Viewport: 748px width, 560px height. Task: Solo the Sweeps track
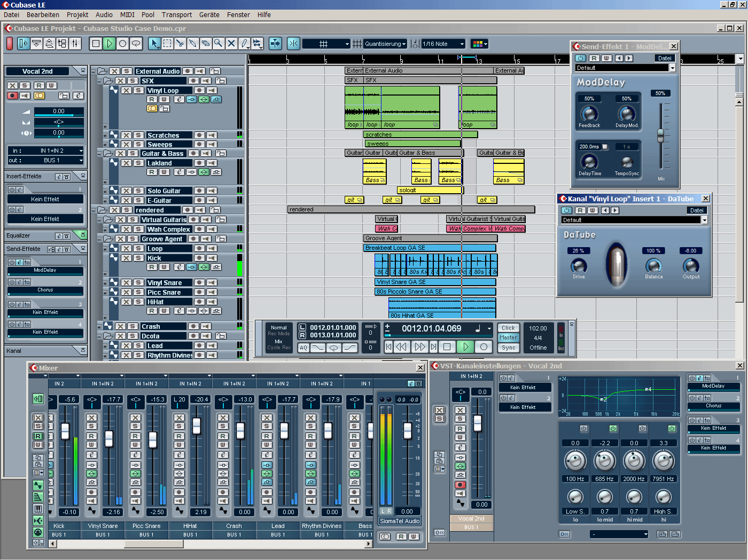click(138, 144)
